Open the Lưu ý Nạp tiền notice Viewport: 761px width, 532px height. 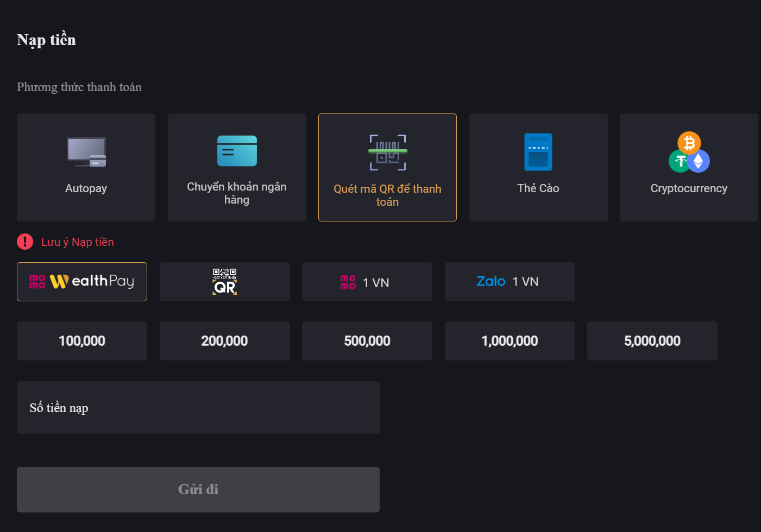(x=78, y=242)
